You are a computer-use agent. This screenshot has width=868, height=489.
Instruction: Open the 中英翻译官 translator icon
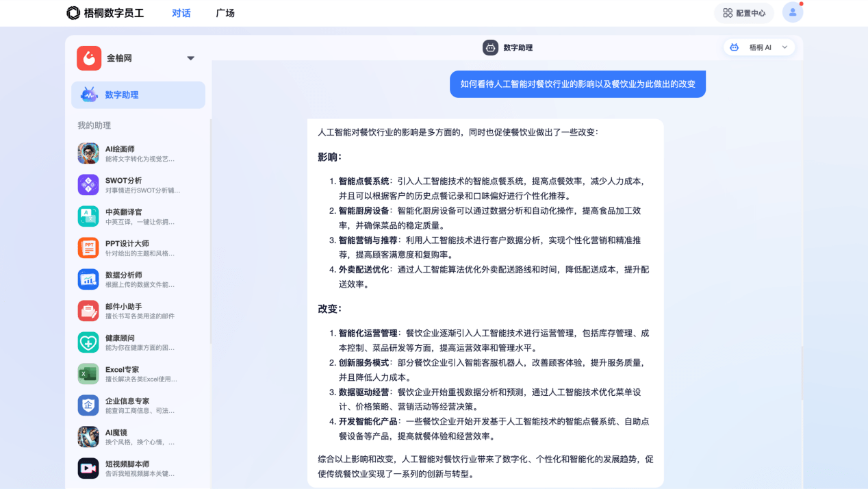[88, 216]
